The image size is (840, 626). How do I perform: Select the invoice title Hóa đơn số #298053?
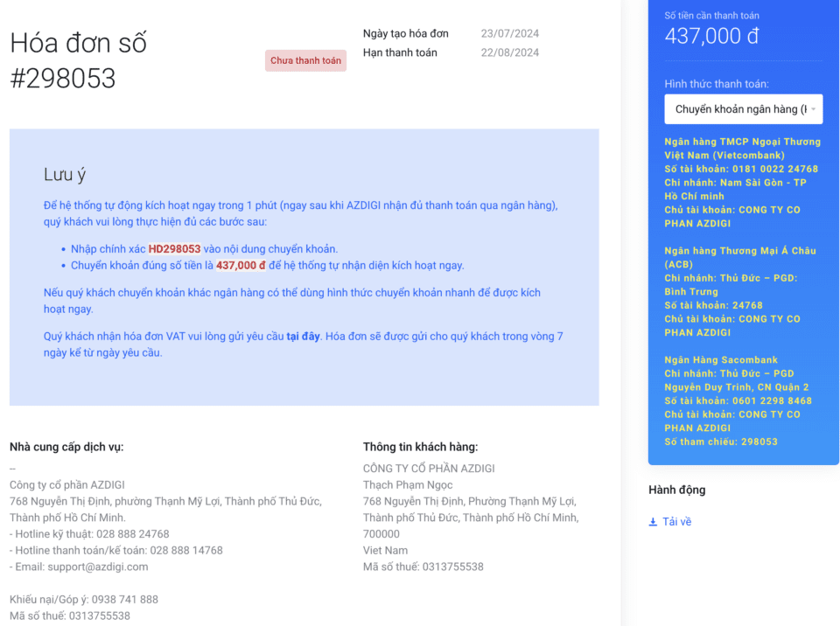78,60
